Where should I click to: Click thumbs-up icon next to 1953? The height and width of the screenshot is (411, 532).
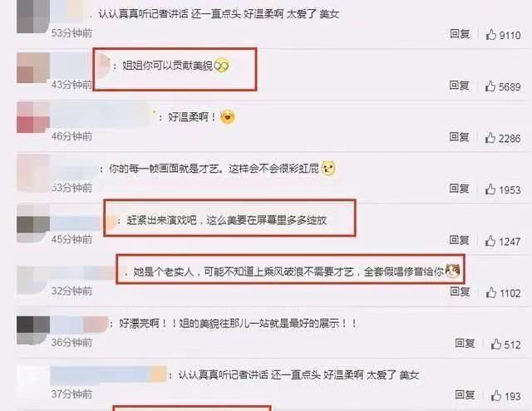tap(490, 189)
